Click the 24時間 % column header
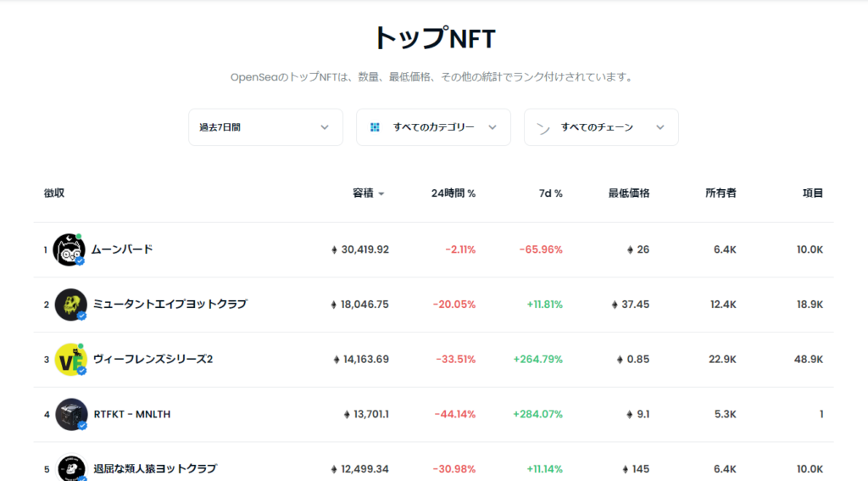This screenshot has width=868, height=481. coord(453,193)
